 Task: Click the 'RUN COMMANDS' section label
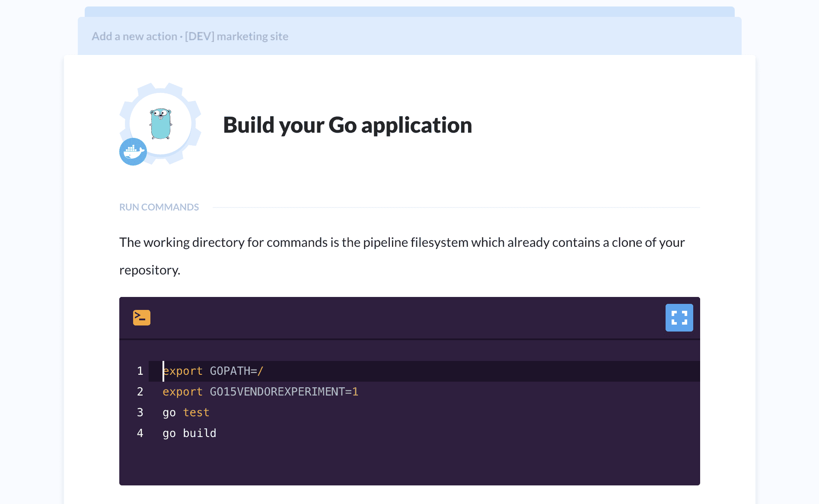coord(159,207)
